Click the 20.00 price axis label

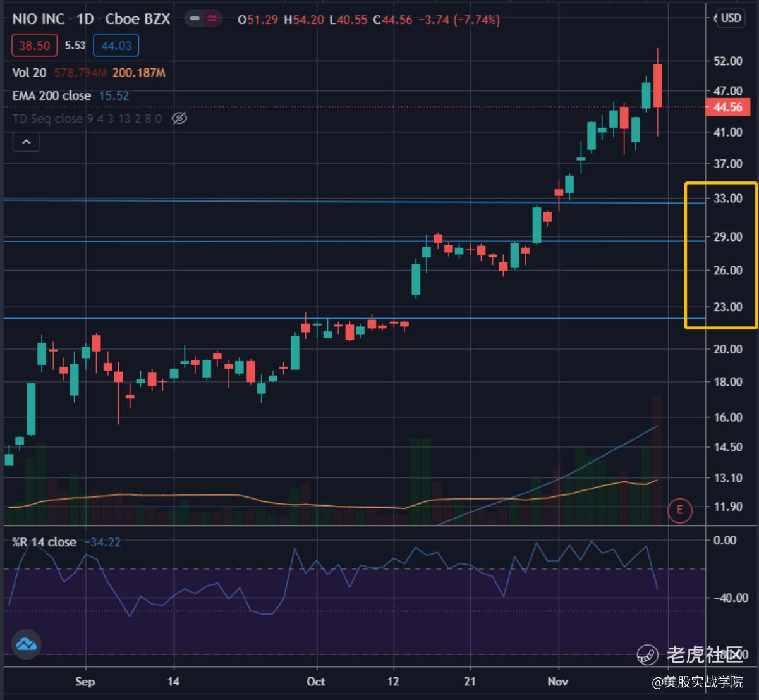[727, 349]
